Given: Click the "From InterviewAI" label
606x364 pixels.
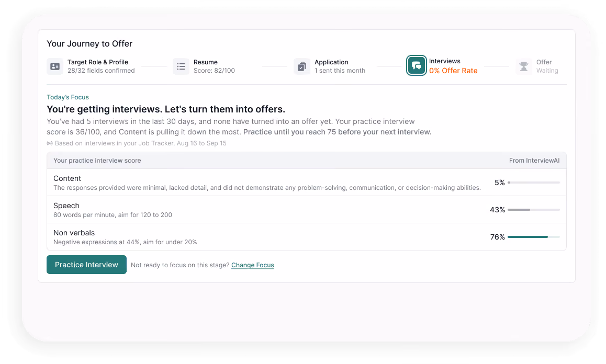Looking at the screenshot, I should (x=534, y=161).
